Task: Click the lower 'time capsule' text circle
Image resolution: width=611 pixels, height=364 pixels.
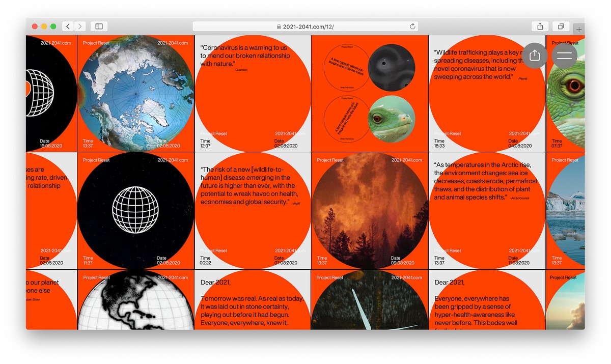Action: 347,119
